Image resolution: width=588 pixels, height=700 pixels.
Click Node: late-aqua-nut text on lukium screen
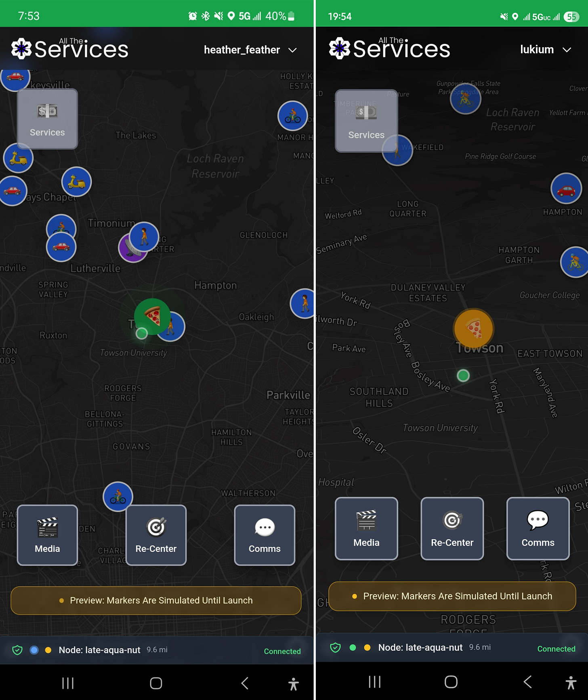[420, 647]
